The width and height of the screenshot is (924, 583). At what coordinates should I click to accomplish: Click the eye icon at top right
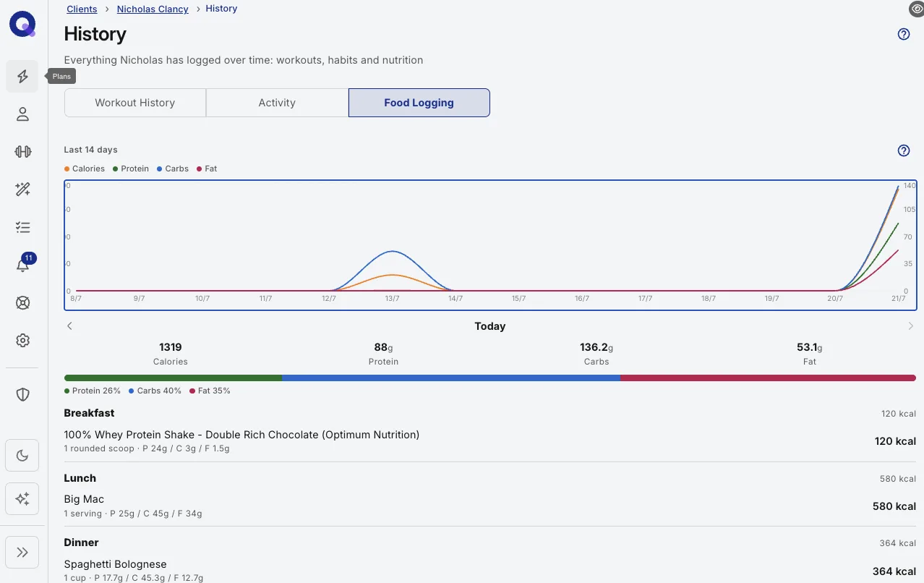point(916,9)
